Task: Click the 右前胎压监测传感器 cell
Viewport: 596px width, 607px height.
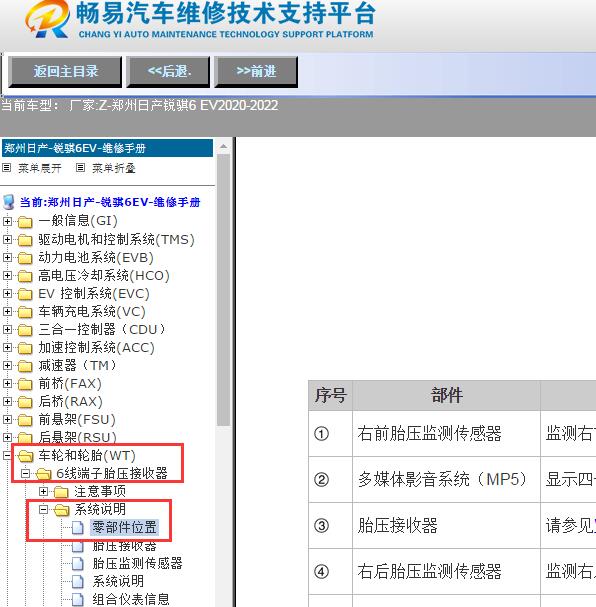Action: coord(446,434)
